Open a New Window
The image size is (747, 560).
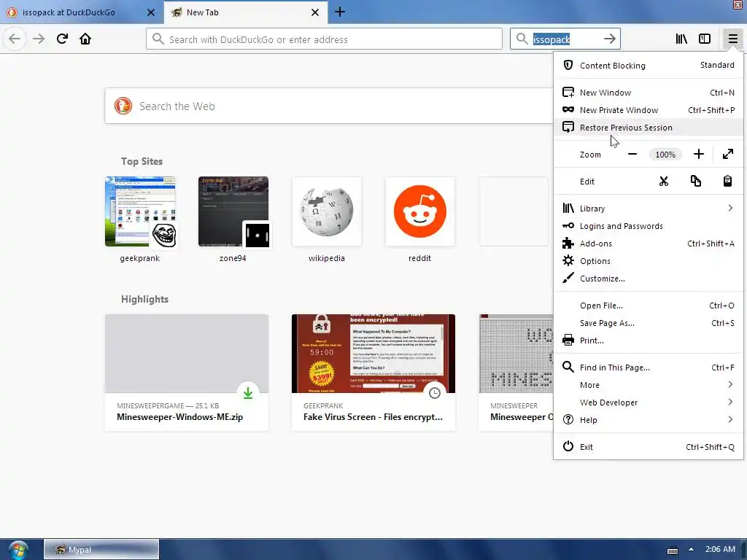pyautogui.click(x=648, y=93)
